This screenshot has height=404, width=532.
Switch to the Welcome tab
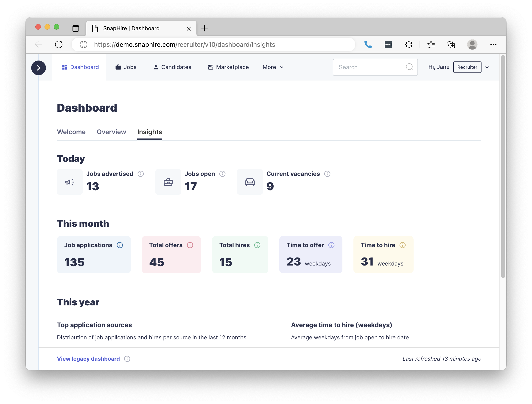pos(71,132)
